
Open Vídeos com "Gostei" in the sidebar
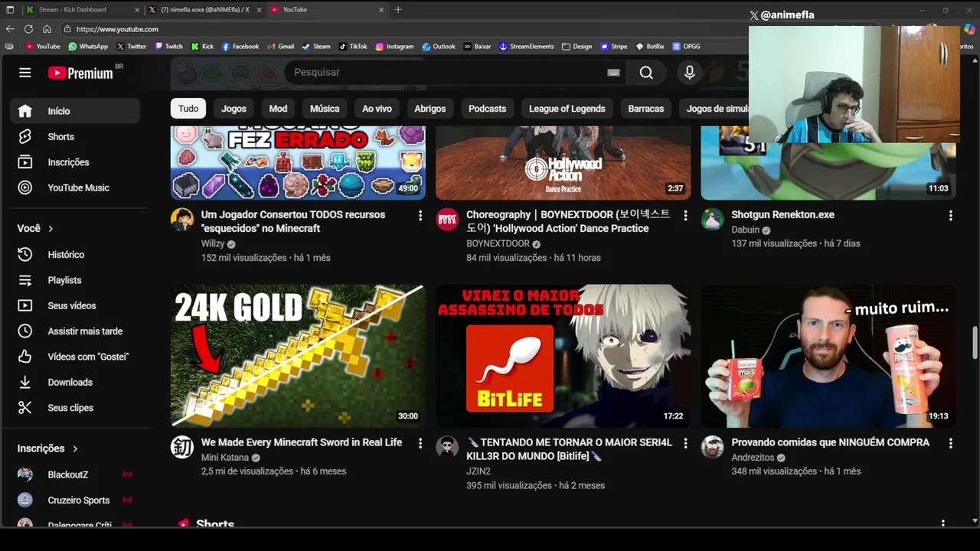pos(75,357)
